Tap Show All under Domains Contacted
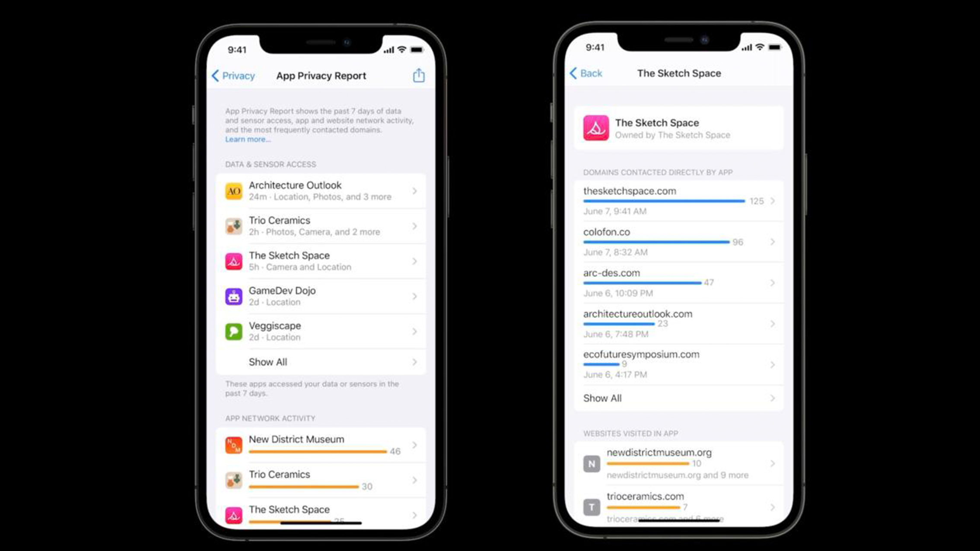Viewport: 980px width, 551px height. 676,398
